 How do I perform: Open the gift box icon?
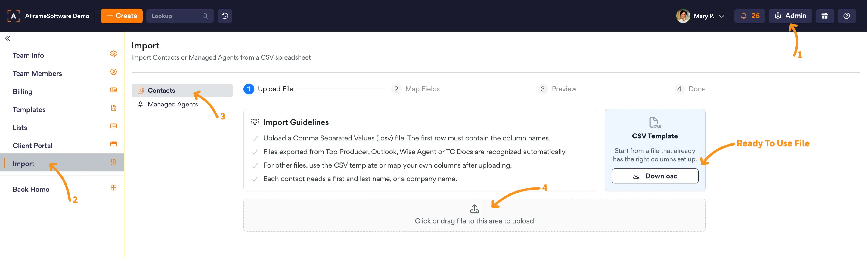[x=824, y=16]
